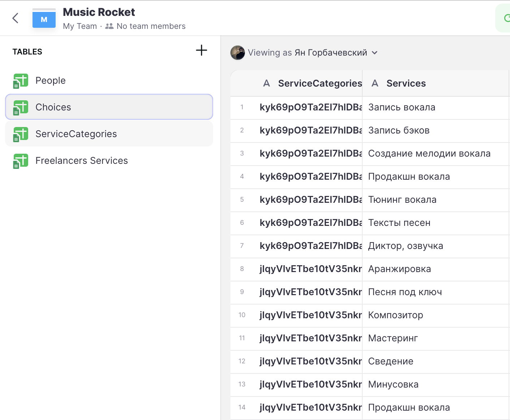510x420 pixels.
Task: Click the ServiceCategories table sheet icon
Action: (x=21, y=134)
